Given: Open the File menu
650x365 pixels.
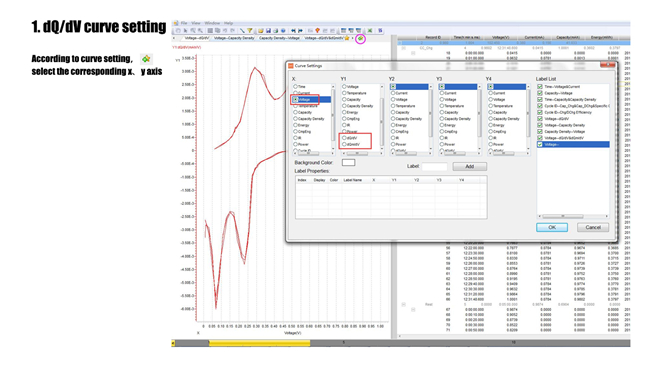Looking at the screenshot, I should point(184,23).
